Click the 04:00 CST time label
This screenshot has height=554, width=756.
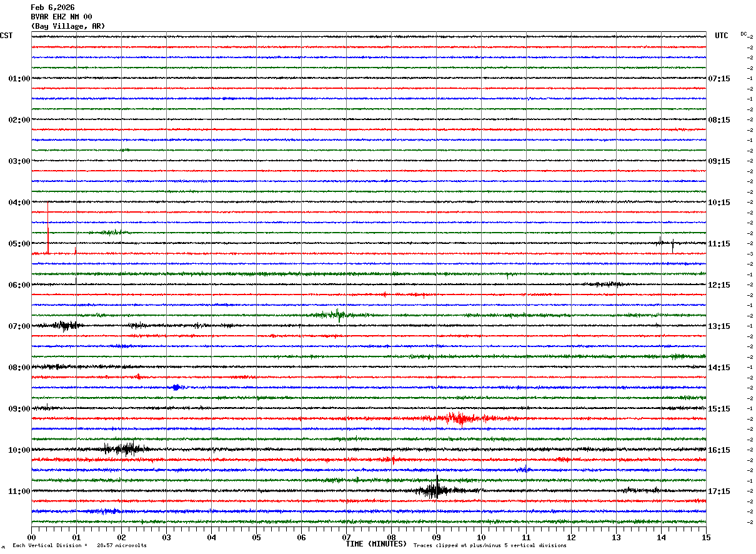[x=19, y=203]
